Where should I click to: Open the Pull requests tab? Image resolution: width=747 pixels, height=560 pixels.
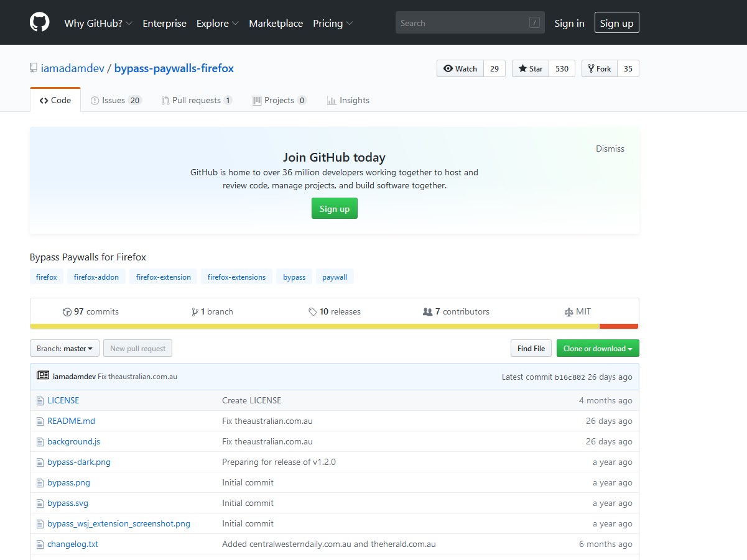[197, 100]
